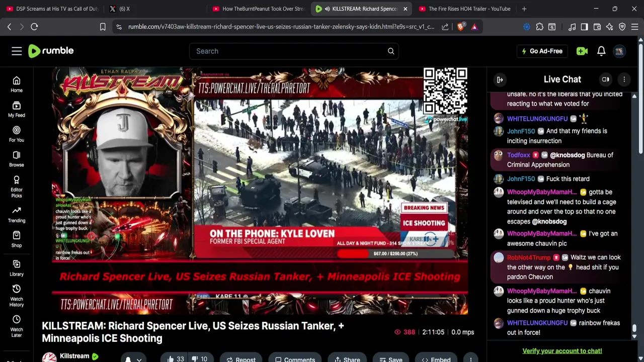Click the Embed button

436,359
